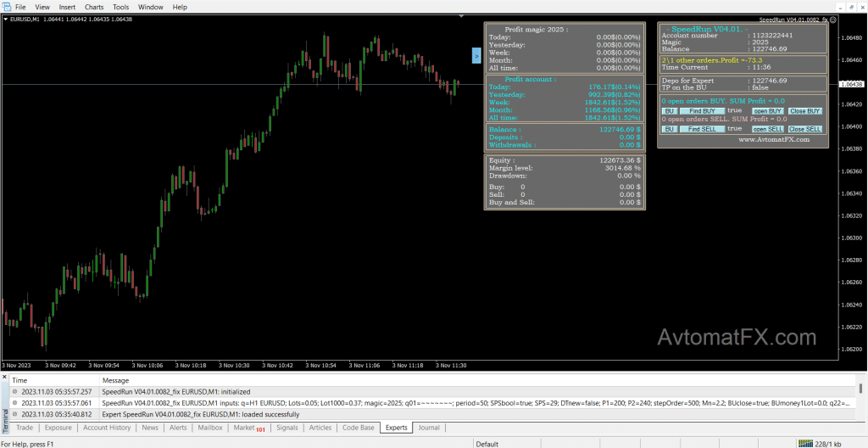
Task: Click the current price label 1.06438 on scale
Action: pos(851,84)
